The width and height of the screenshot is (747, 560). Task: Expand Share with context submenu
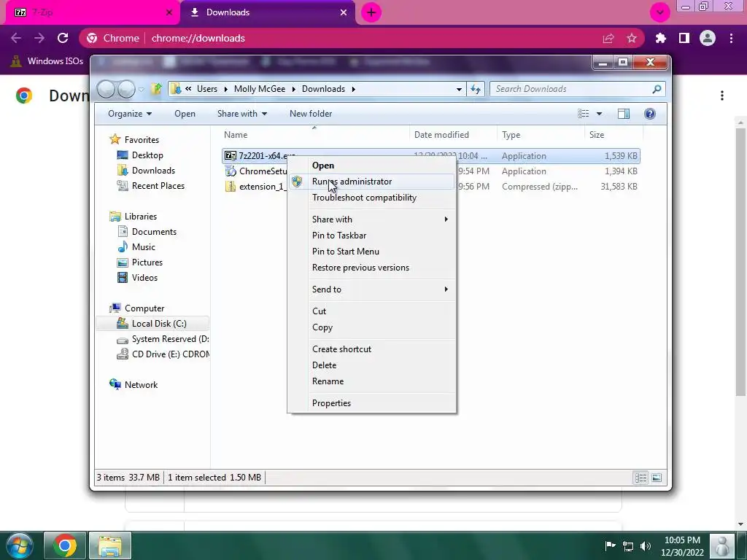pos(371,219)
